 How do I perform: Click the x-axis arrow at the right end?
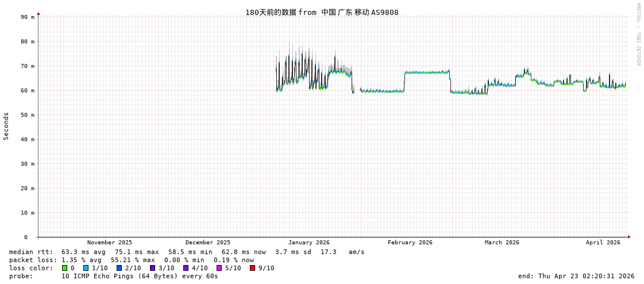(x=629, y=237)
